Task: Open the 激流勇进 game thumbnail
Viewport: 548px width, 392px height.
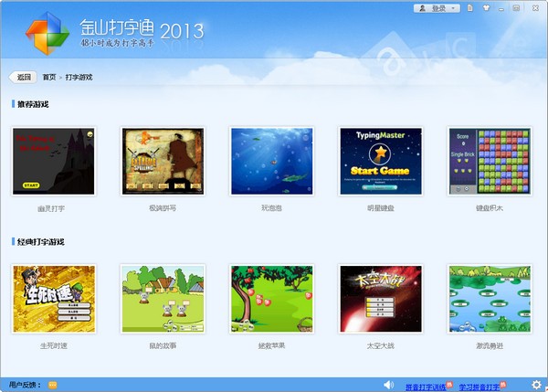Action: tap(490, 299)
